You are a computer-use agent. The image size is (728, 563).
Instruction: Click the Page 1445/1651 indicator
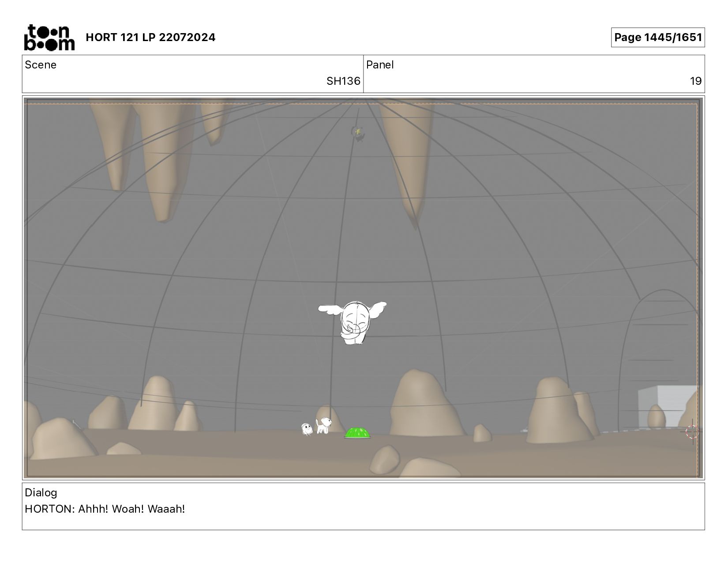(658, 38)
